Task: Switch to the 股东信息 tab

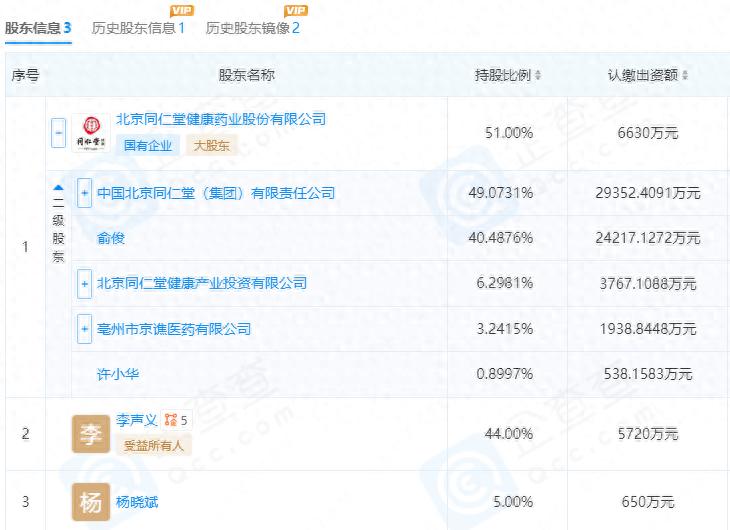Action: [x=38, y=28]
